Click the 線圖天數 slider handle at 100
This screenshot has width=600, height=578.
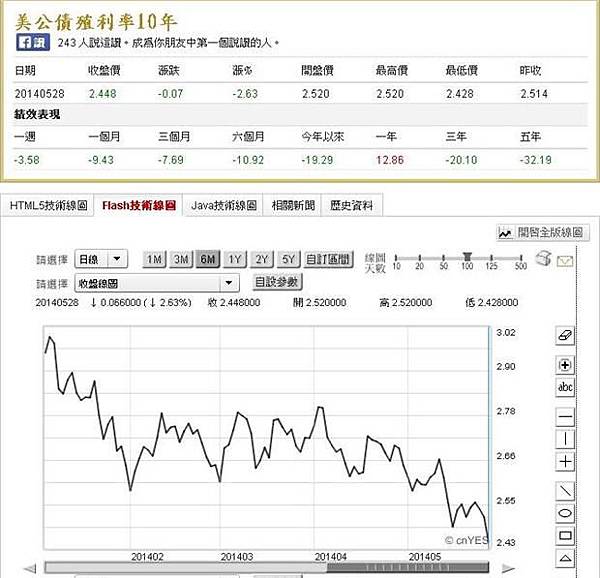tap(467, 257)
